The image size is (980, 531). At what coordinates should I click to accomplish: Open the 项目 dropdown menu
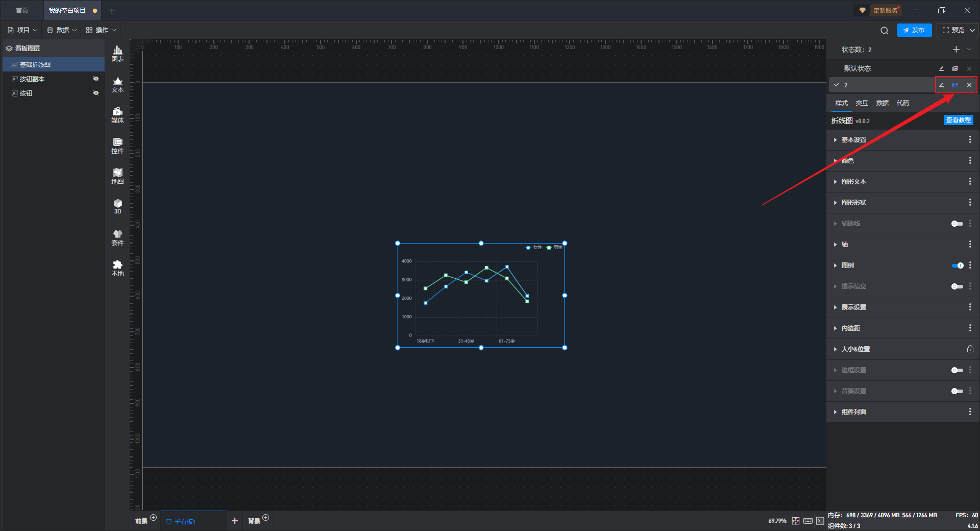(23, 30)
